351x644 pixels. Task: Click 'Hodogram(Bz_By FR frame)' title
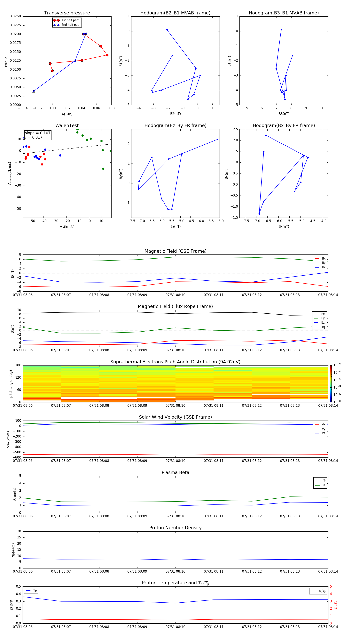pos(175,125)
